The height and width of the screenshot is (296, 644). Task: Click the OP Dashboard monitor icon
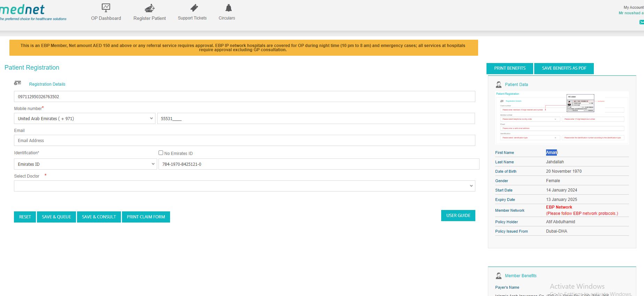tap(106, 8)
